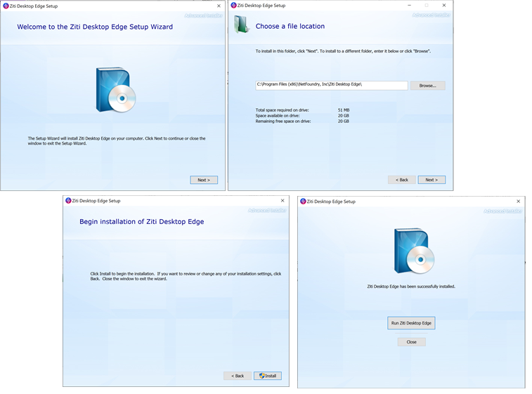Click 'Total space required on drive:' label
This screenshot has height=394, width=532.
(x=283, y=110)
